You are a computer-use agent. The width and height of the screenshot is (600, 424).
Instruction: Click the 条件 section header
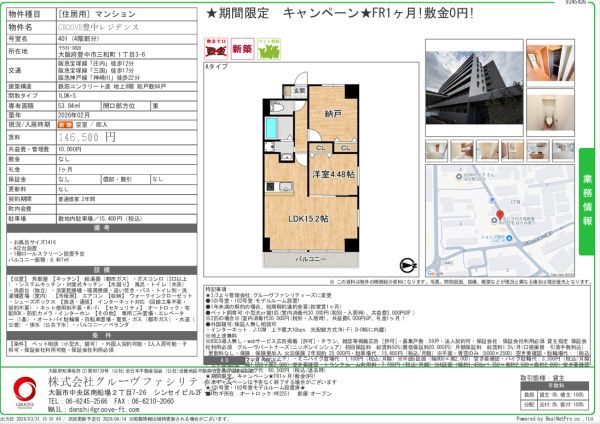(x=102, y=335)
